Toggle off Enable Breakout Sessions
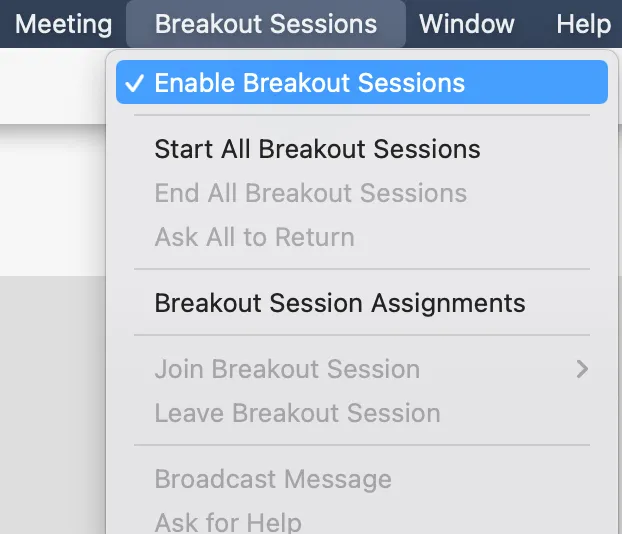Image resolution: width=622 pixels, height=534 pixels. [x=309, y=83]
